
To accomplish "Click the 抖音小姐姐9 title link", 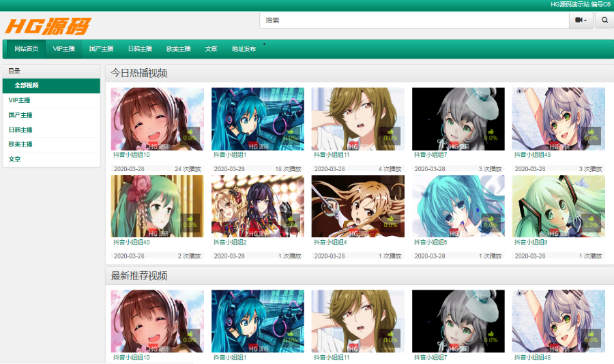I will [x=531, y=242].
